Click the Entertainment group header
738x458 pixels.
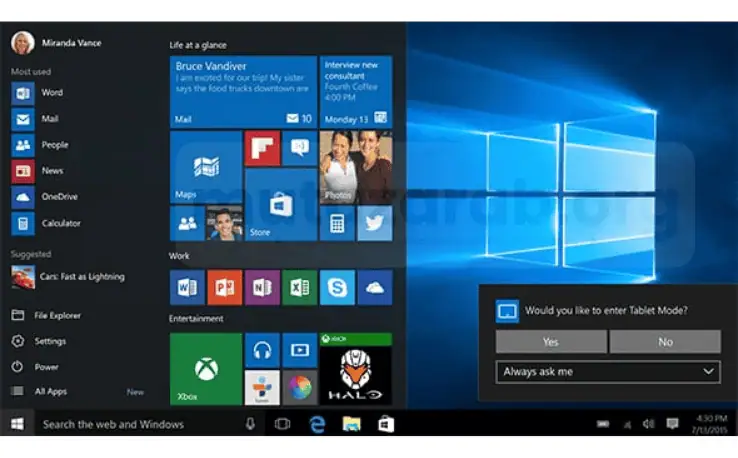[196, 319]
